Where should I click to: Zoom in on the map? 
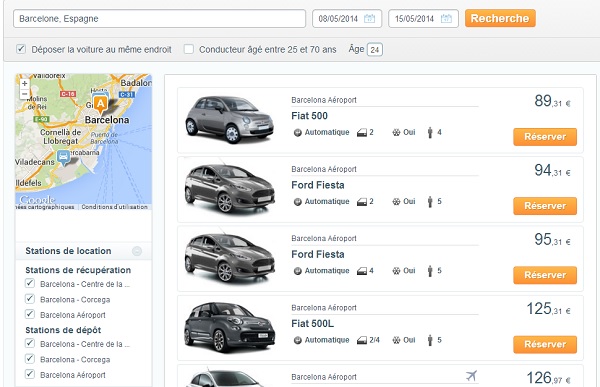click(24, 83)
